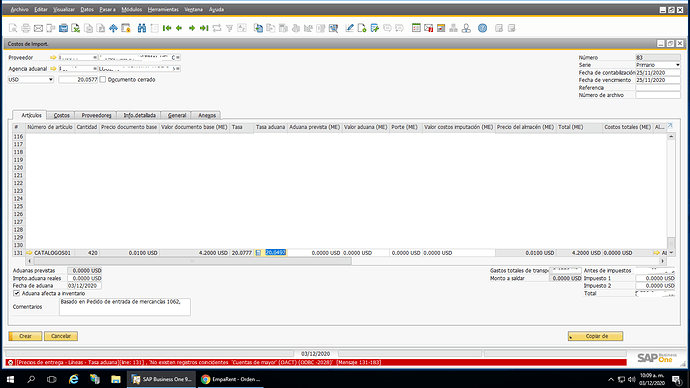Go to first record with toolbar arrow
Screen dimensions: 690x388
click(167, 28)
